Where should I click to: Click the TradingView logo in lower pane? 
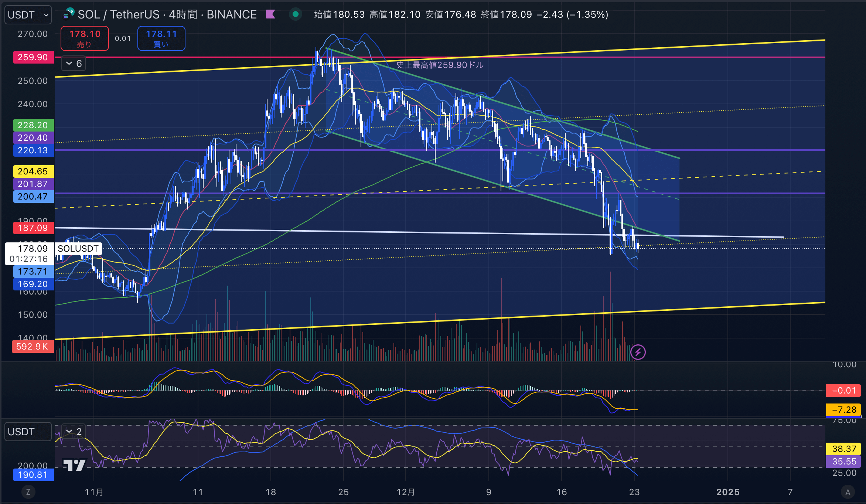[74, 465]
